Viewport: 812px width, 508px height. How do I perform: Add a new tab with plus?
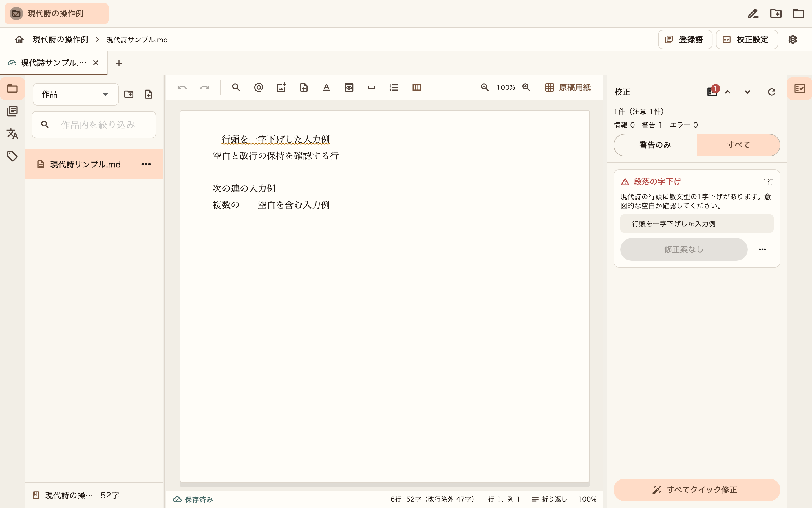point(119,63)
